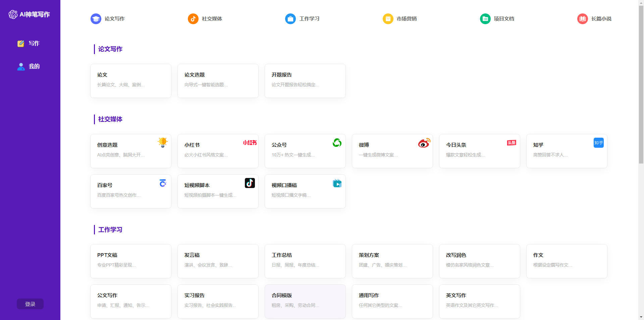The height and width of the screenshot is (320, 644).
Task: Click the TV icon on 视频口播稿 card
Action: 337,183
